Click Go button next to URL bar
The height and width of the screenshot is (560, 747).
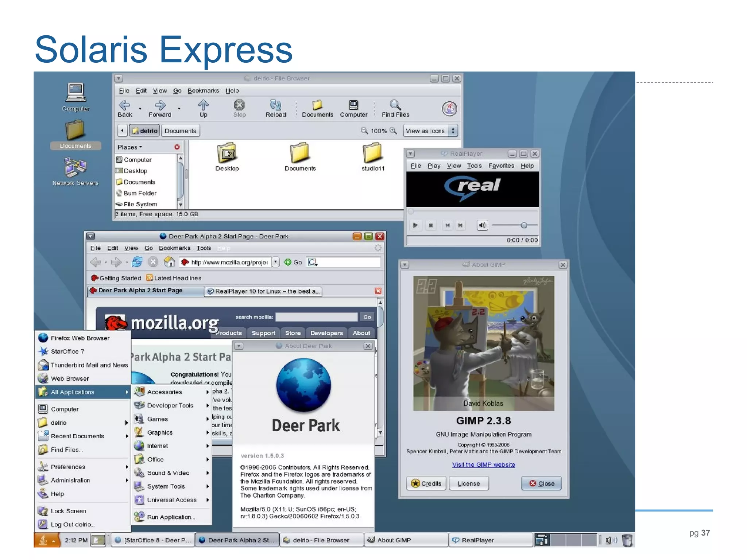[x=293, y=262]
